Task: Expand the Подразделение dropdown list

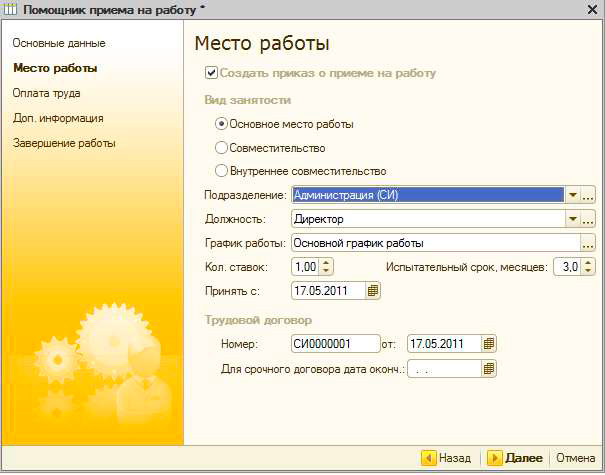Action: tap(572, 195)
